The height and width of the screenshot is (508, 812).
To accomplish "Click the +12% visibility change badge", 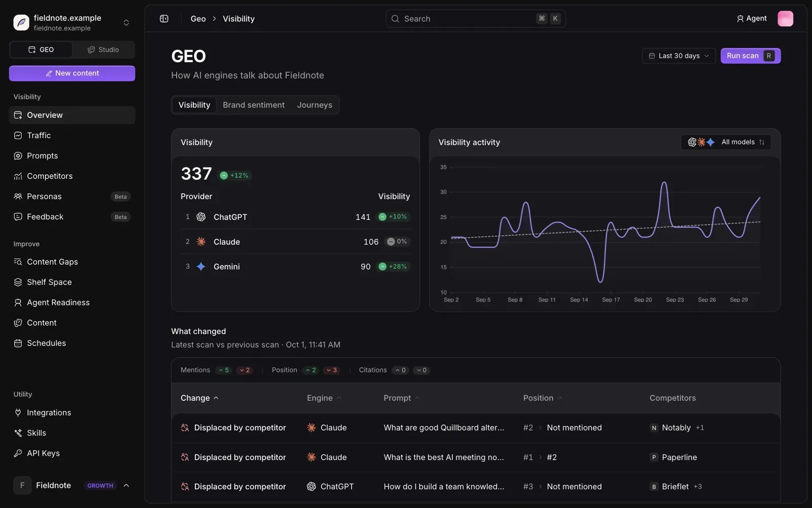I will pos(234,176).
